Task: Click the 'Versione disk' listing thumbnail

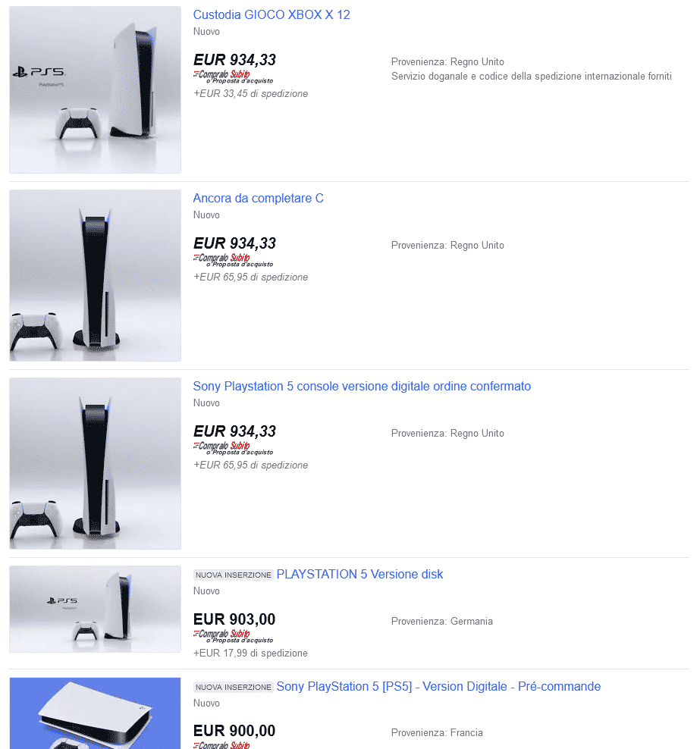Action: click(x=95, y=609)
